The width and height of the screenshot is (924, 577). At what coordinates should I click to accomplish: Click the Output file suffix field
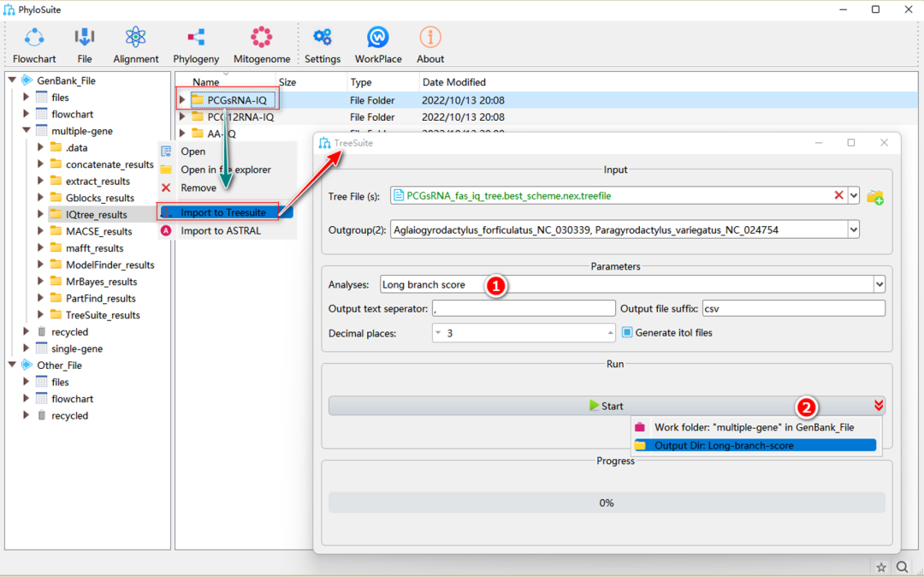coord(793,308)
